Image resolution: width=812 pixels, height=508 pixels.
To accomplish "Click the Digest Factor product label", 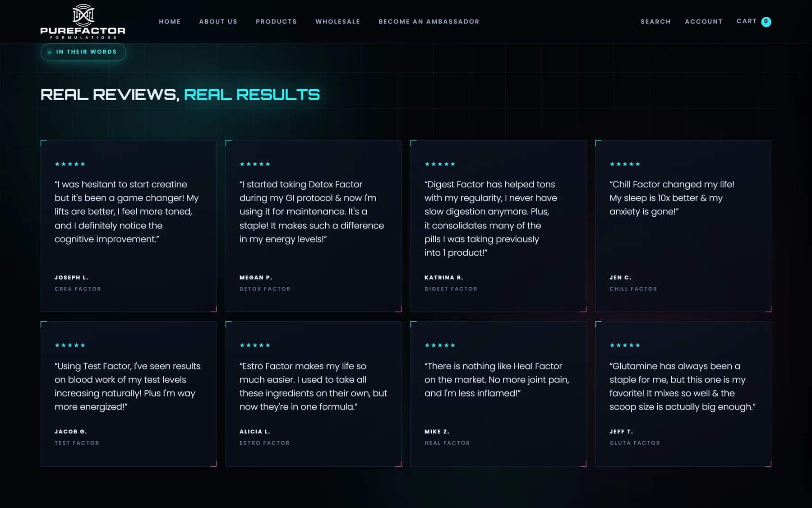I will [451, 289].
